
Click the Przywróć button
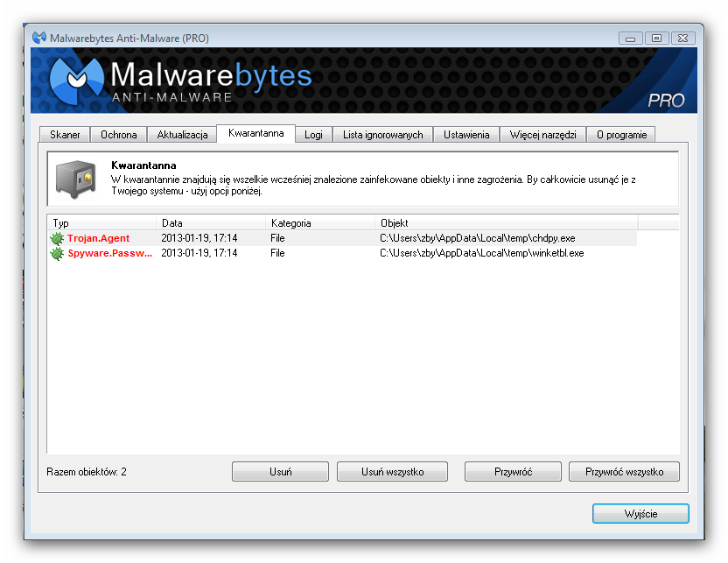(x=513, y=471)
